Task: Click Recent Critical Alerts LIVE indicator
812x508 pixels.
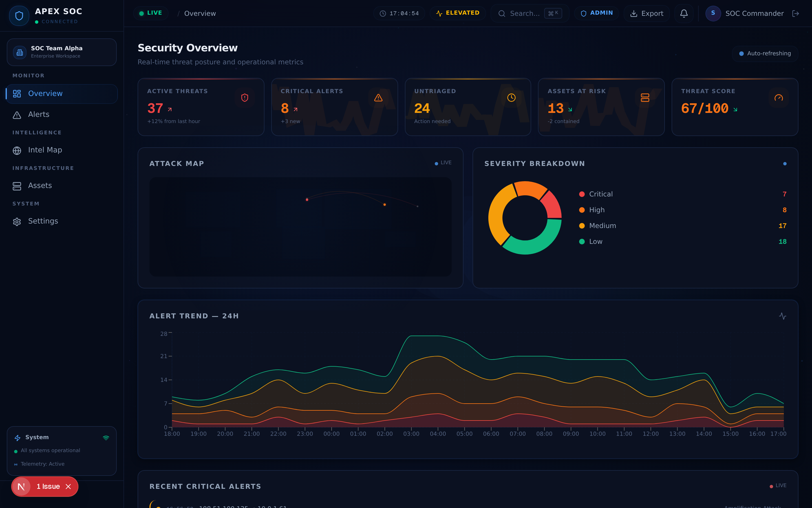Action: [x=778, y=486]
